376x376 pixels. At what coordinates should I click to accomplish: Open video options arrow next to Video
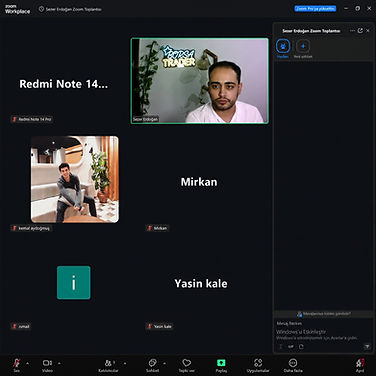tap(59, 363)
